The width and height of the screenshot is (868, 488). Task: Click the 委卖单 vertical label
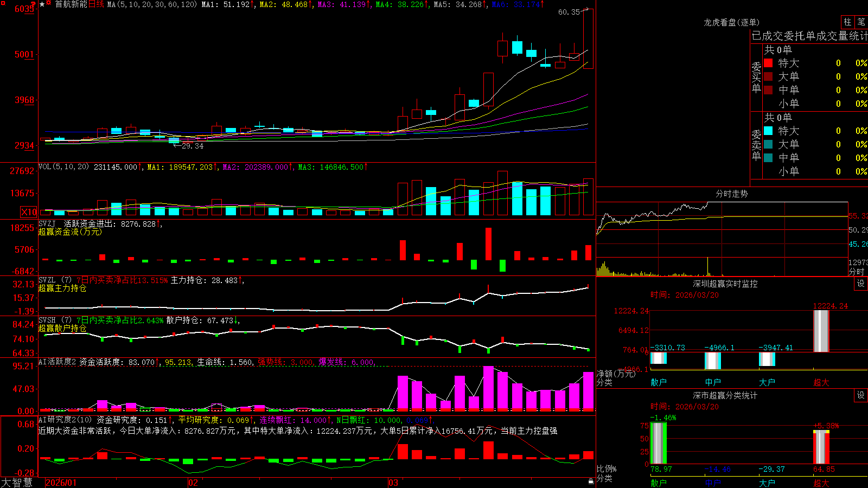coord(756,145)
